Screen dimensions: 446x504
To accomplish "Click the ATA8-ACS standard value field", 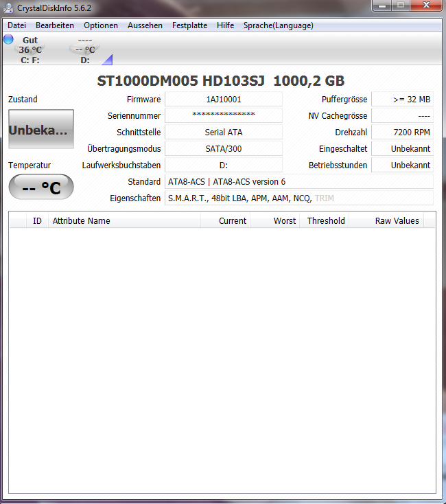I will tap(299, 181).
